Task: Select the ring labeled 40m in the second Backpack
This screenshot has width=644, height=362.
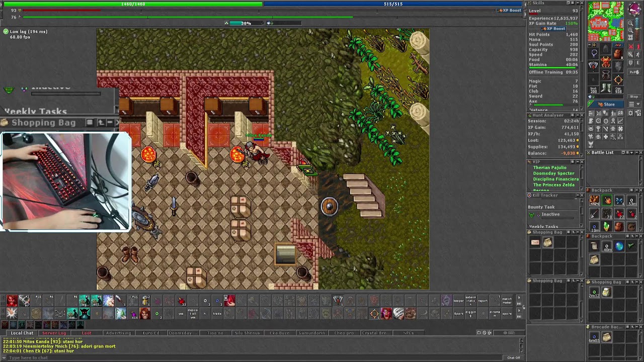Action: (x=606, y=246)
